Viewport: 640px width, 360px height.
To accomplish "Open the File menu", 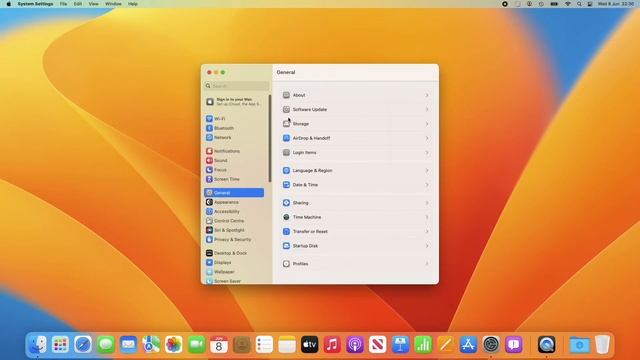I will (63, 4).
